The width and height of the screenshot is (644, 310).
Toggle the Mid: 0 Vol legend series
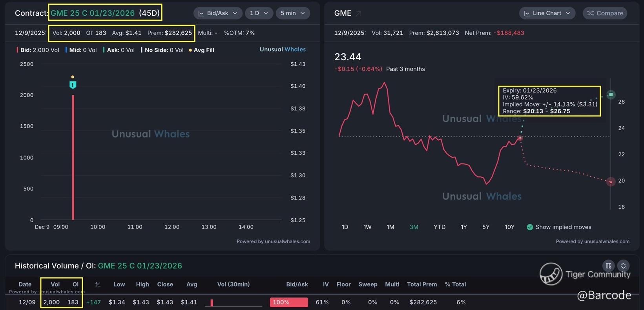[81, 50]
